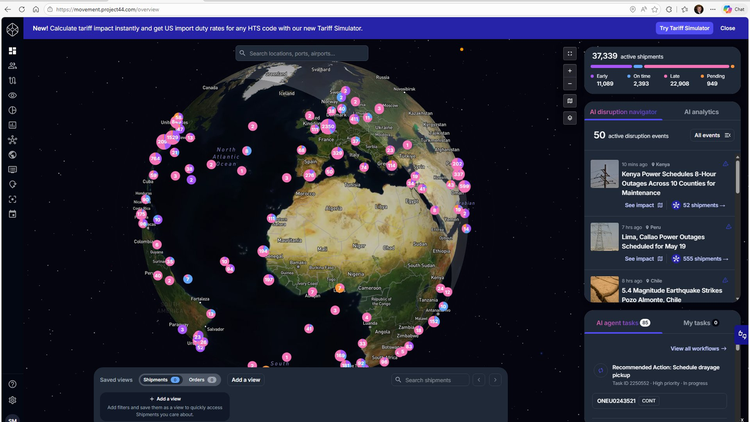Click the disruption events list scrollbar

click(738, 176)
